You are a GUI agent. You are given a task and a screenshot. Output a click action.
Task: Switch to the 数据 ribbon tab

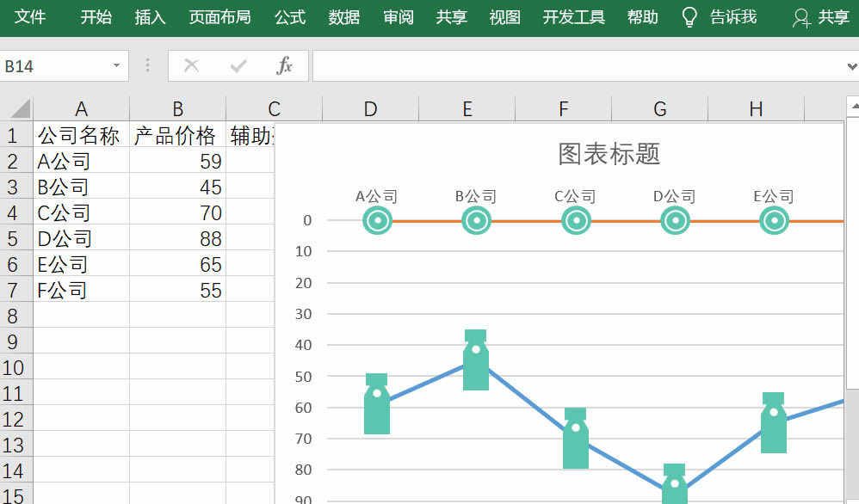(343, 16)
